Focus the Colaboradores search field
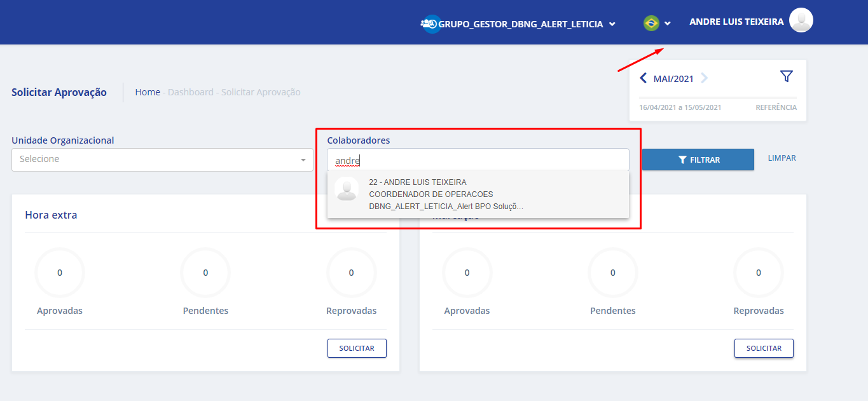 [478, 161]
